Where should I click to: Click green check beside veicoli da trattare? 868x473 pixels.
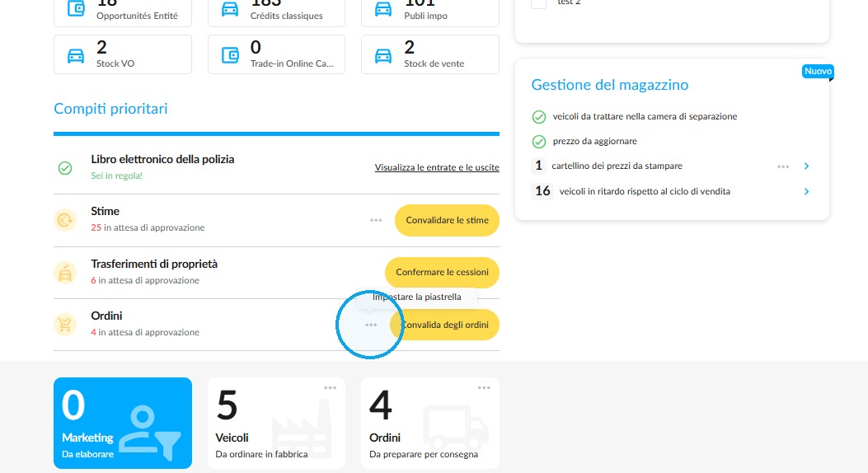pos(538,117)
